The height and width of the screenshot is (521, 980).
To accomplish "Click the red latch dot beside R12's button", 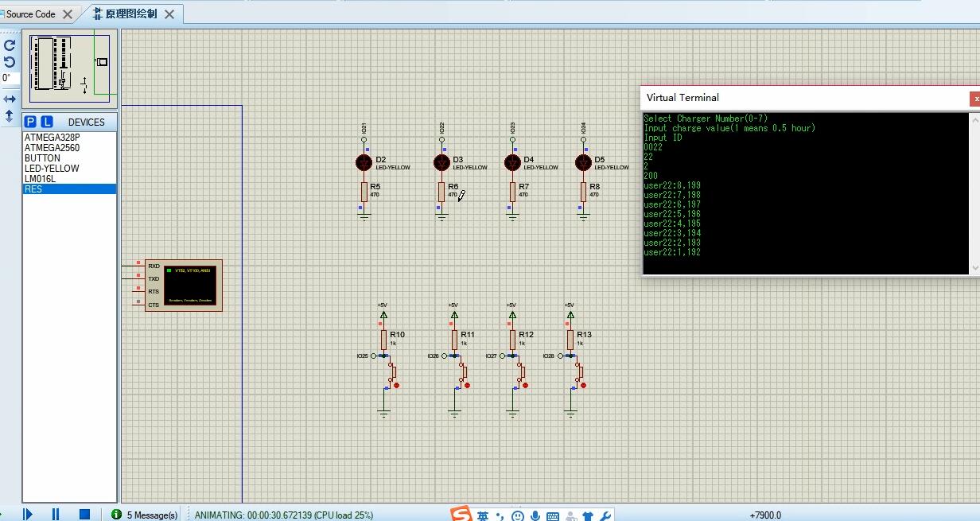I will (525, 385).
